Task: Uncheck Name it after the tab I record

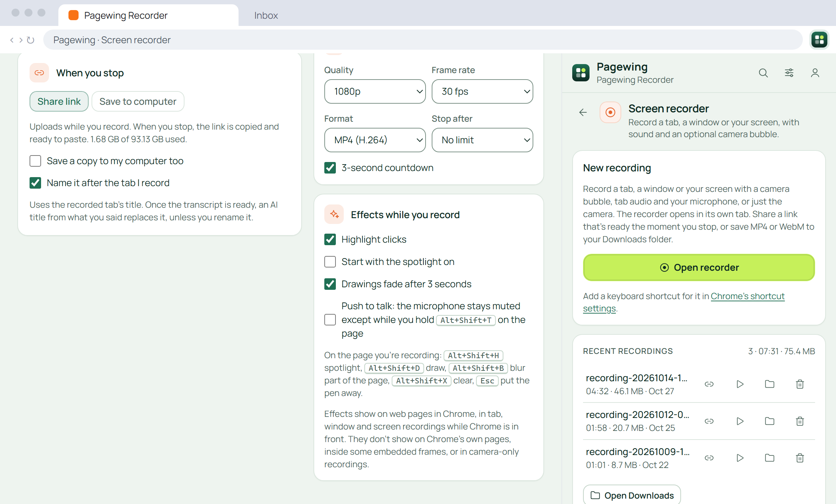Action: click(x=35, y=183)
